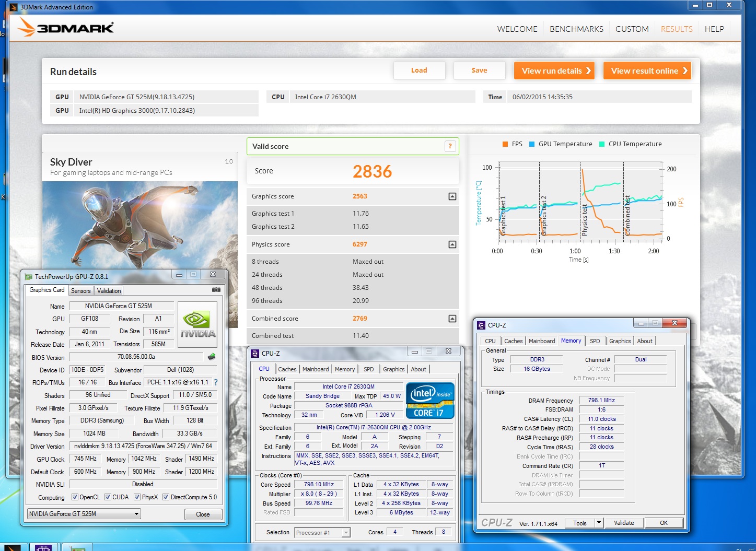Click the CPU-Z Validate button
The width and height of the screenshot is (756, 551).
(624, 523)
